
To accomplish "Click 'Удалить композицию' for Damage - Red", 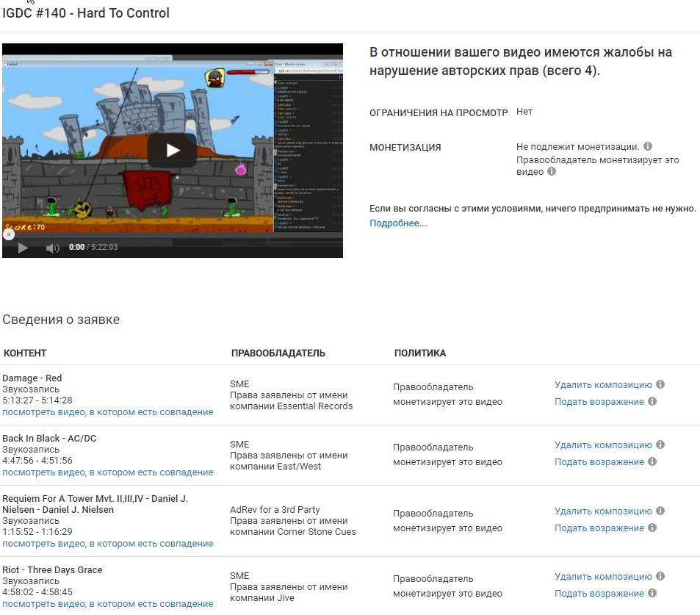I will coord(603,384).
